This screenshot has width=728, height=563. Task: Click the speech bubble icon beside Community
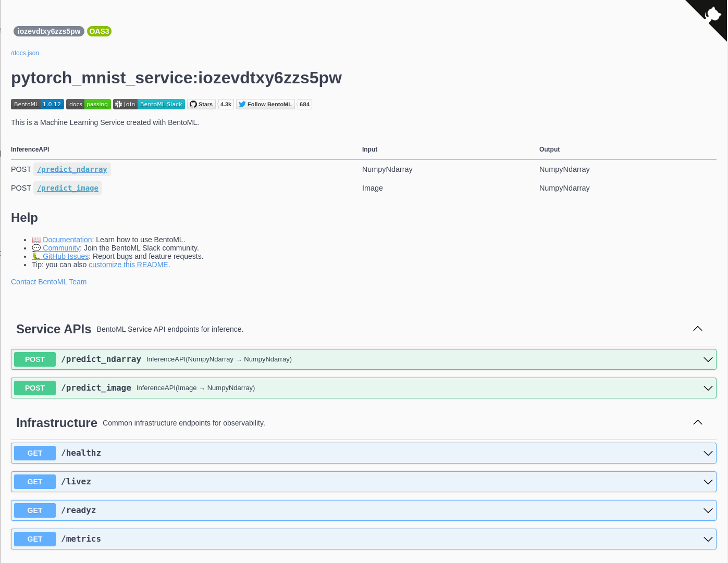[35, 248]
